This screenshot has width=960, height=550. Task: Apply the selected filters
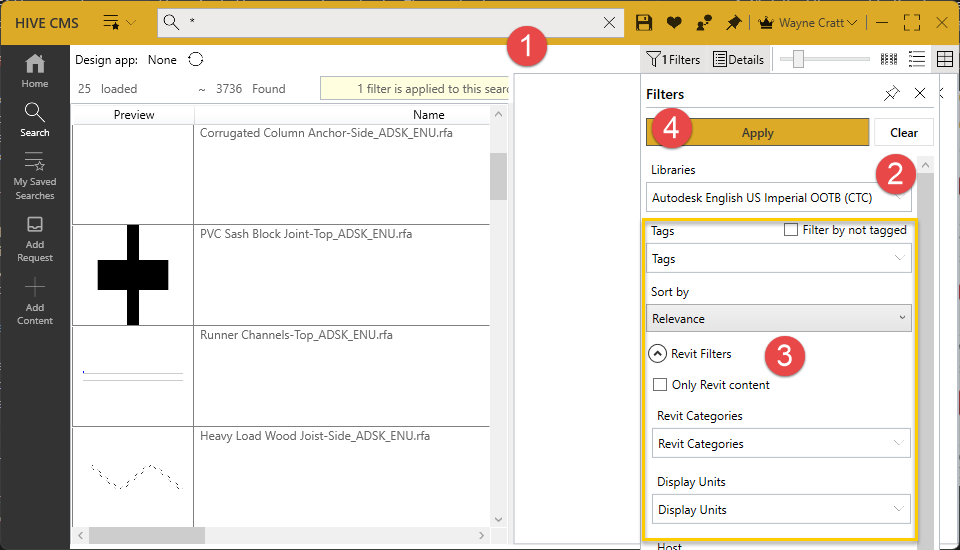click(x=757, y=132)
